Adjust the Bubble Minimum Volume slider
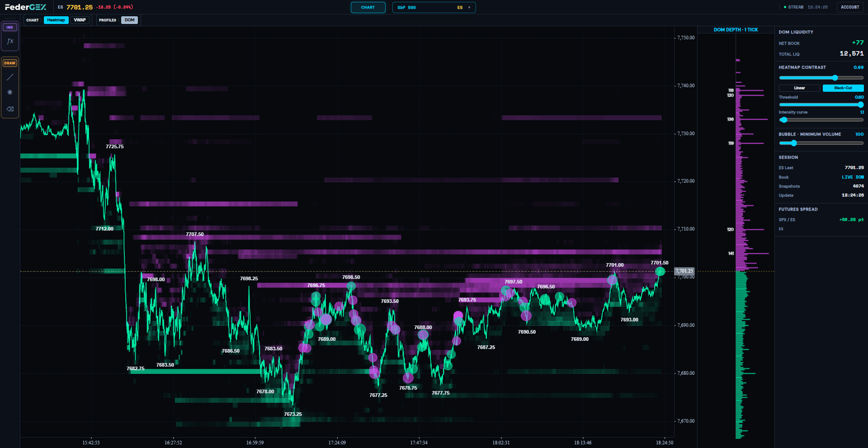The width and height of the screenshot is (868, 448). click(x=821, y=143)
